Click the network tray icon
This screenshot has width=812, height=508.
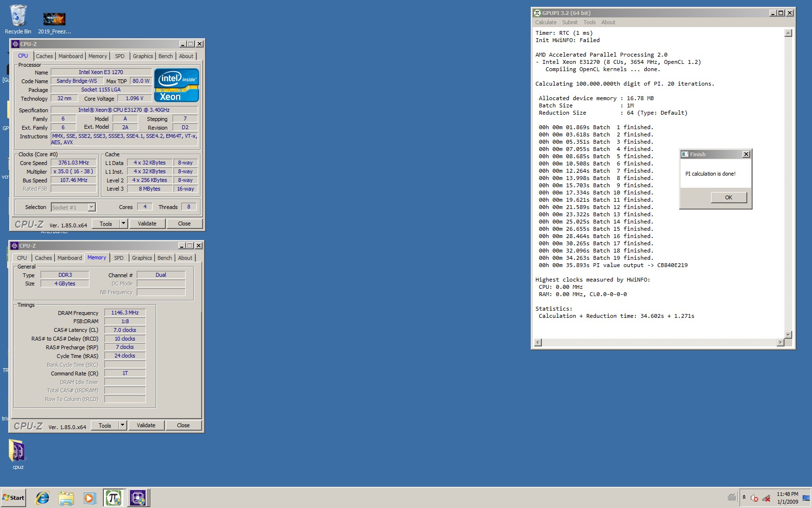[766, 498]
